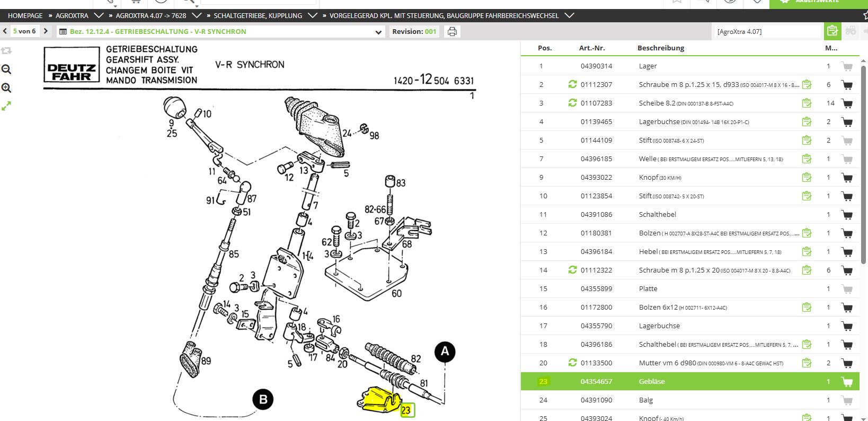Go to previous diagram page
Image resolution: width=868 pixels, height=421 pixels.
[5, 31]
